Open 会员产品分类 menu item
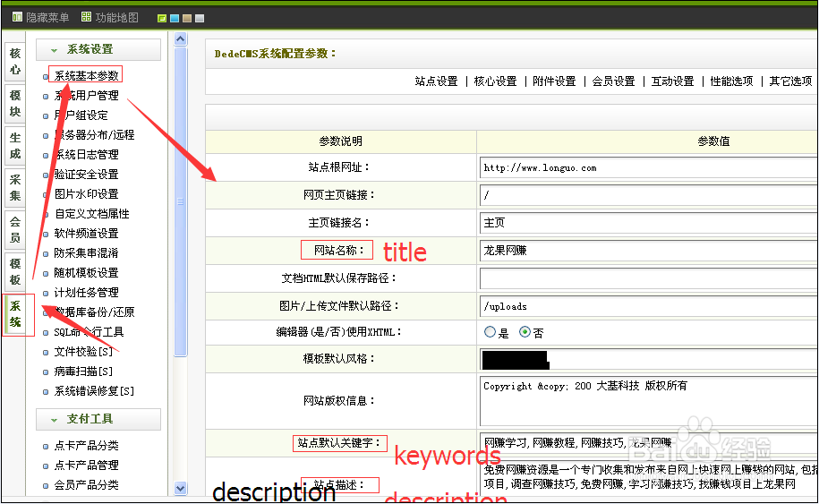The height and width of the screenshot is (504, 819). [x=87, y=484]
